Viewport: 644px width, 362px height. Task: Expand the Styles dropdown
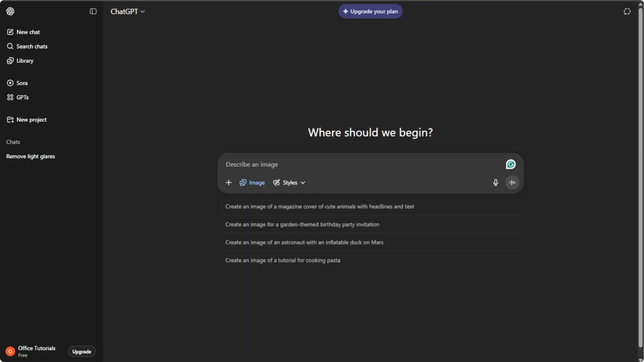(x=289, y=183)
